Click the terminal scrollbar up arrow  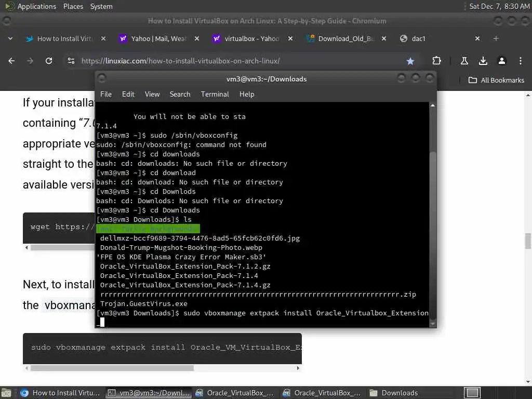(x=433, y=105)
